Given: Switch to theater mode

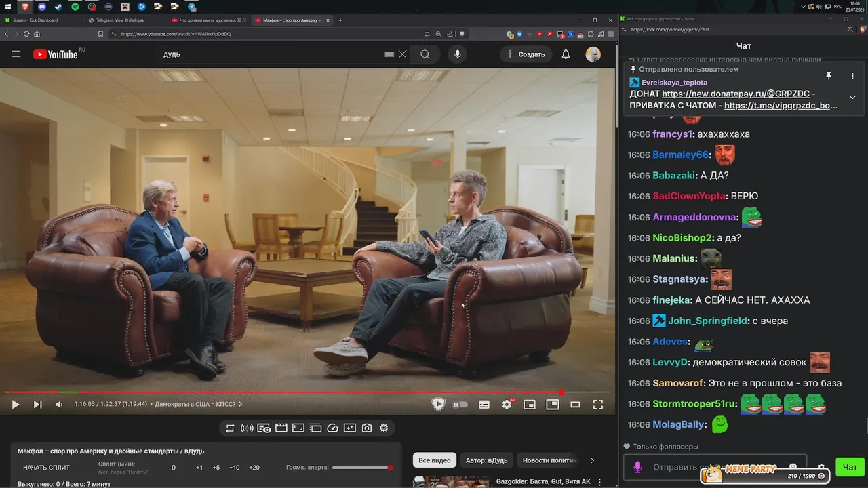Looking at the screenshot, I should tap(575, 405).
